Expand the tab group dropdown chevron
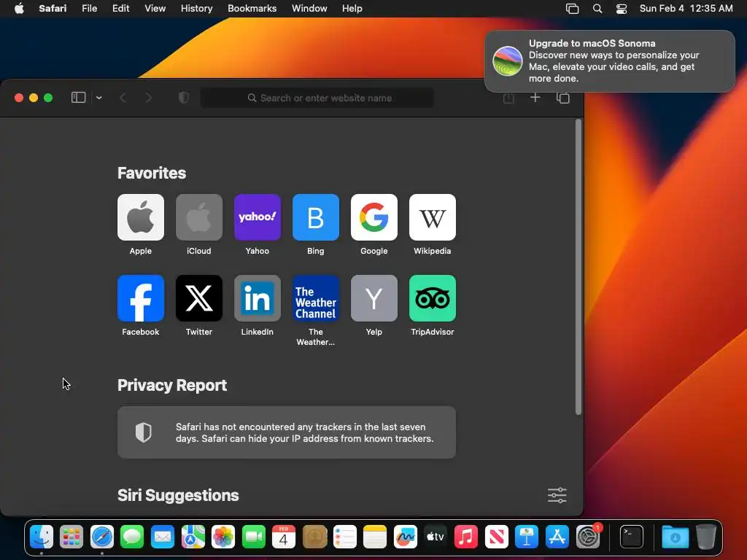747x560 pixels. coord(99,98)
